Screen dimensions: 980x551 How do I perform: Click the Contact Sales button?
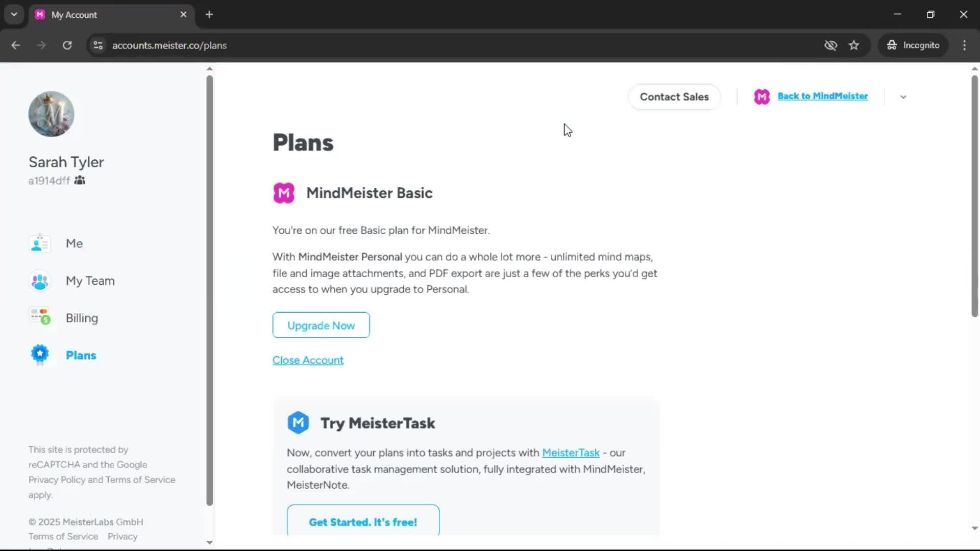click(674, 97)
